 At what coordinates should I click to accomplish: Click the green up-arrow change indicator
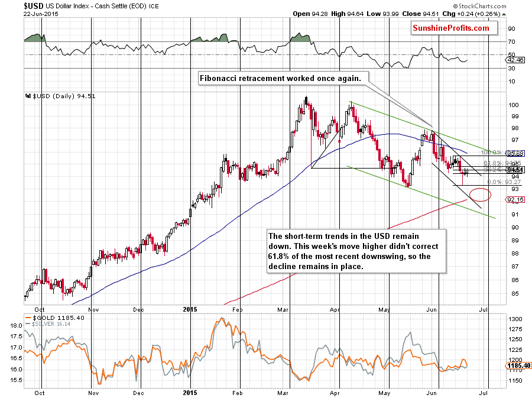click(504, 14)
